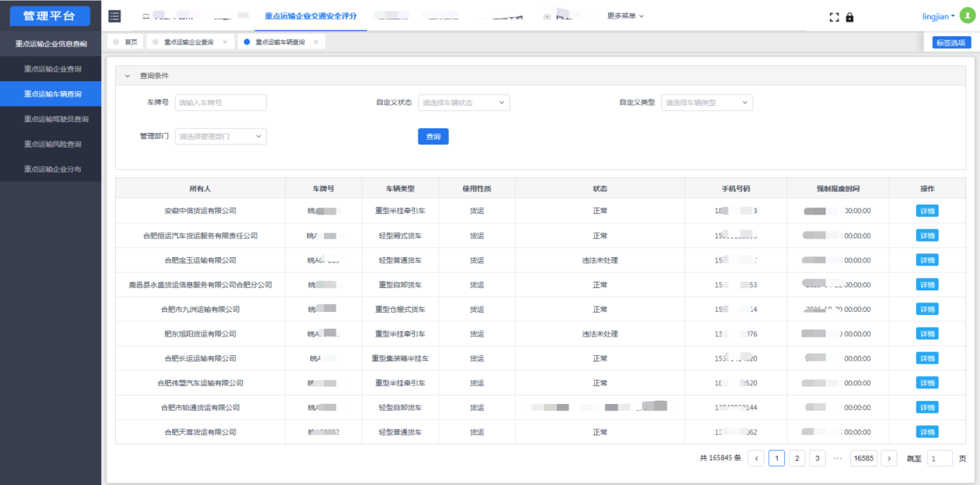This screenshot has height=485, width=980.
Task: Click the blue 查询 button
Action: click(433, 137)
